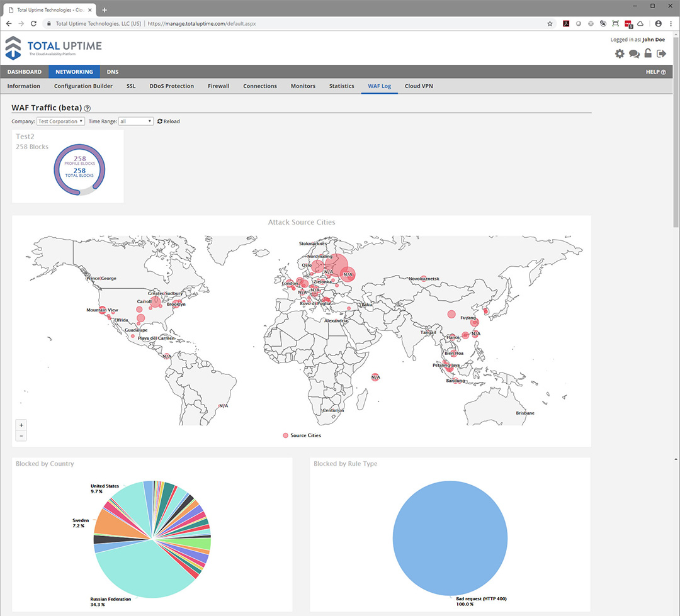Click the Brooklyn marker on map
Viewport: 680px width, 616px height.
(x=176, y=304)
